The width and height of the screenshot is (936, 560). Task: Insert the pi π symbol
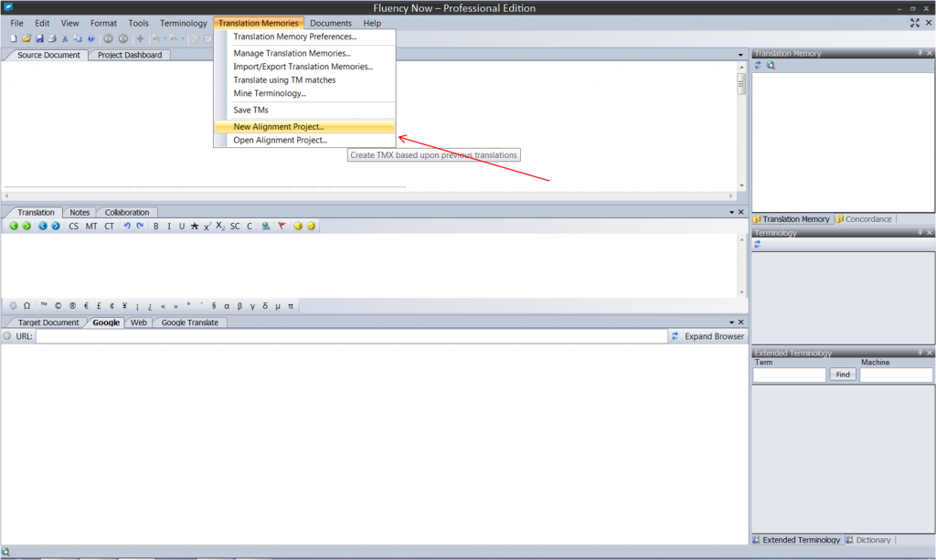click(x=291, y=305)
